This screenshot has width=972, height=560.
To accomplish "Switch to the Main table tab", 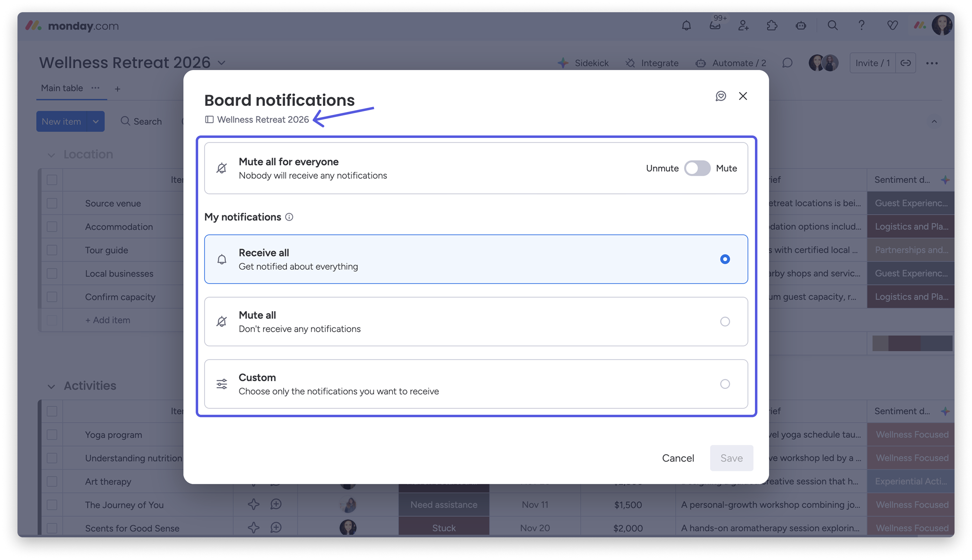I will pyautogui.click(x=62, y=88).
